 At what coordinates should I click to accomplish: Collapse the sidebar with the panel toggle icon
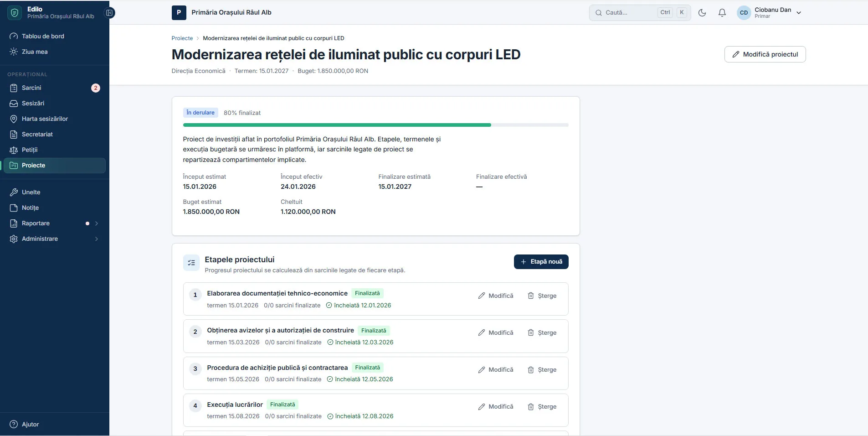tap(109, 13)
